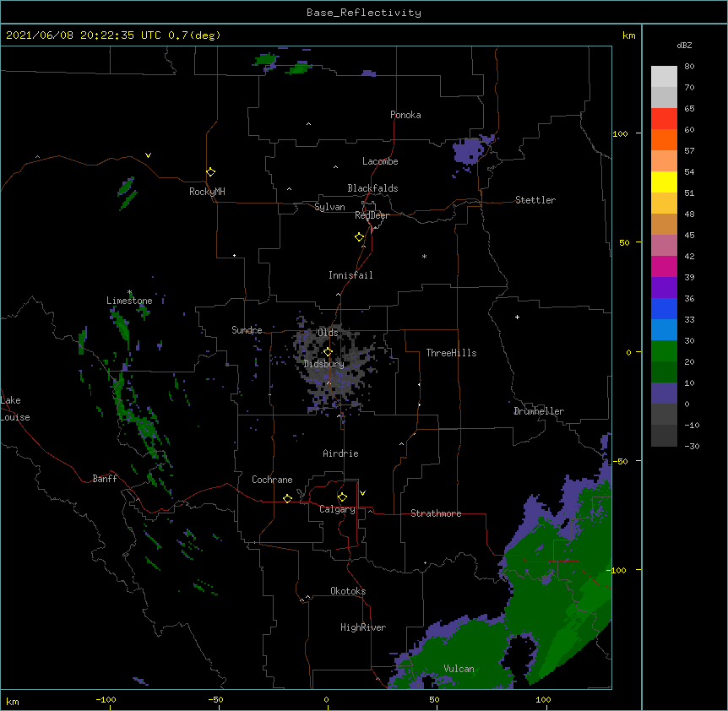Viewport: 728px width, 711px height.
Task: Click the yellow radar marker near RockyMH
Action: pyautogui.click(x=210, y=172)
